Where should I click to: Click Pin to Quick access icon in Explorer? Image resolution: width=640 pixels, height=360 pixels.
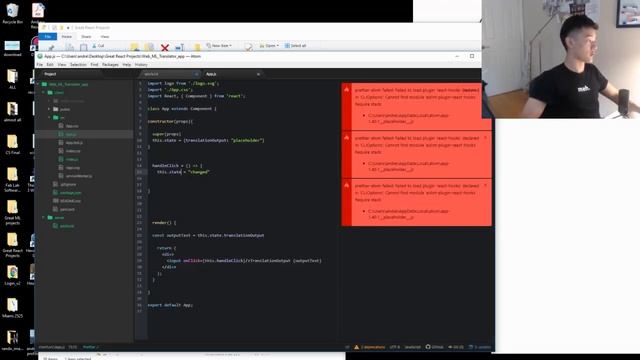(x=51, y=47)
